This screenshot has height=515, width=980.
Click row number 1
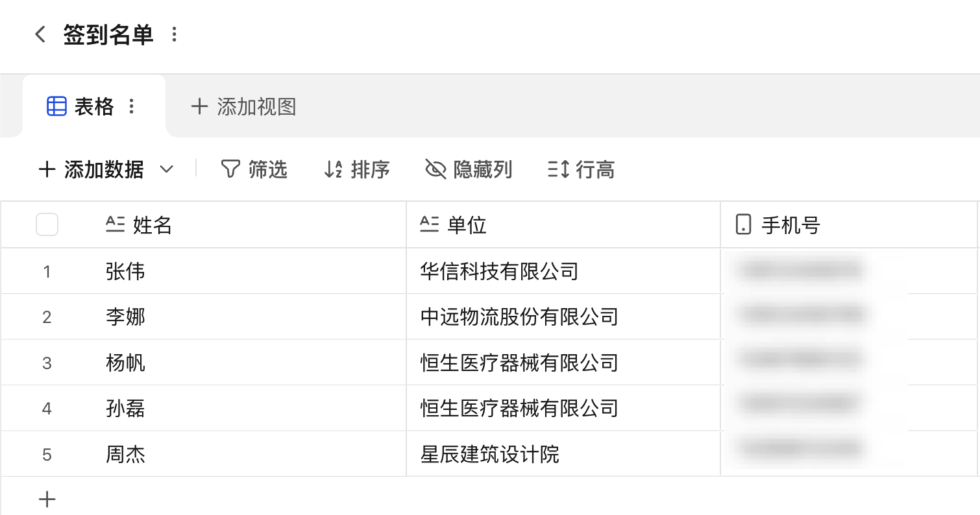click(47, 272)
